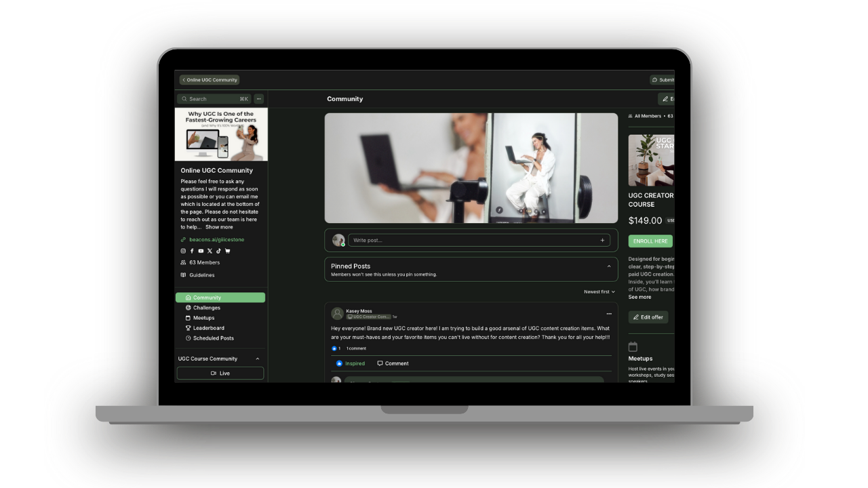Collapse the UGC Course Community group

point(258,359)
